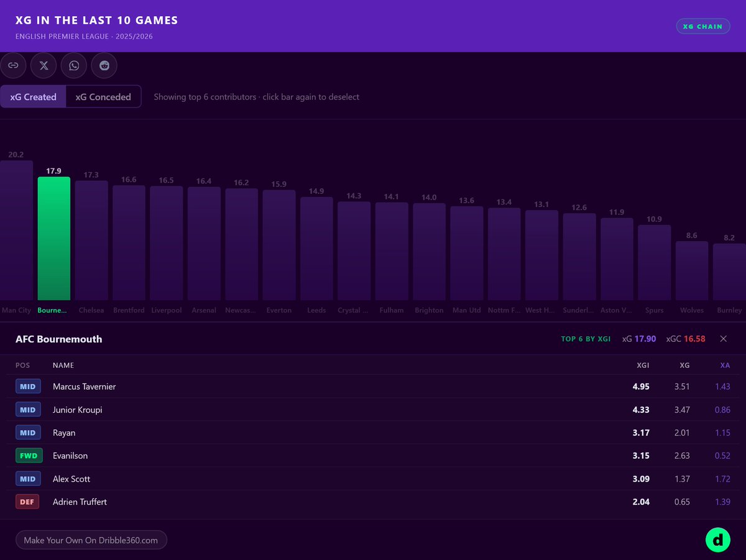Close the AFC Bournemouth details panel
The image size is (746, 560).
click(723, 339)
